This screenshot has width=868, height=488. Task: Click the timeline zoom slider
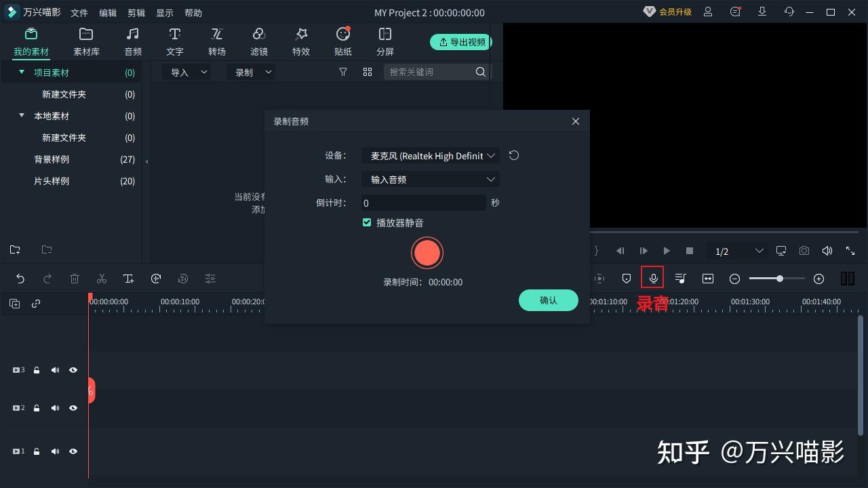coord(777,279)
